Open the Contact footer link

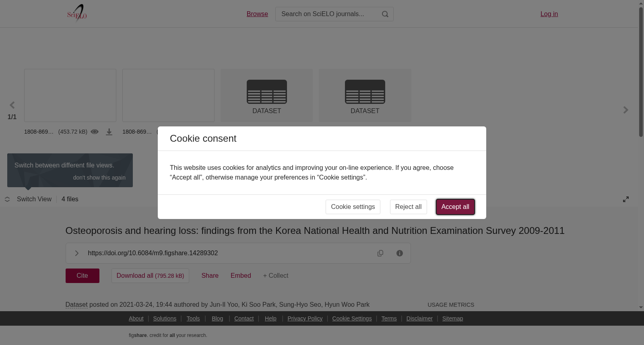click(244, 318)
